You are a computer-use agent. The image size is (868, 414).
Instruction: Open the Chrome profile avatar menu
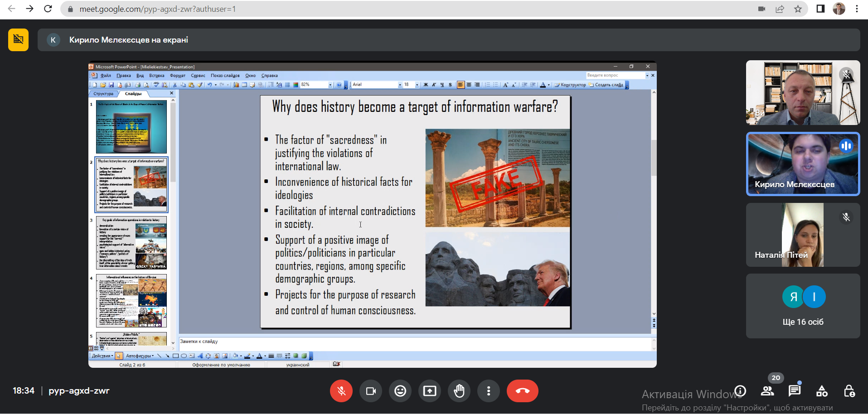pyautogui.click(x=839, y=9)
